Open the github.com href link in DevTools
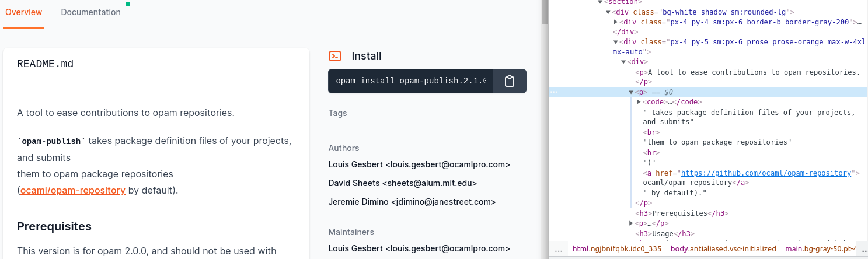 tap(766, 173)
